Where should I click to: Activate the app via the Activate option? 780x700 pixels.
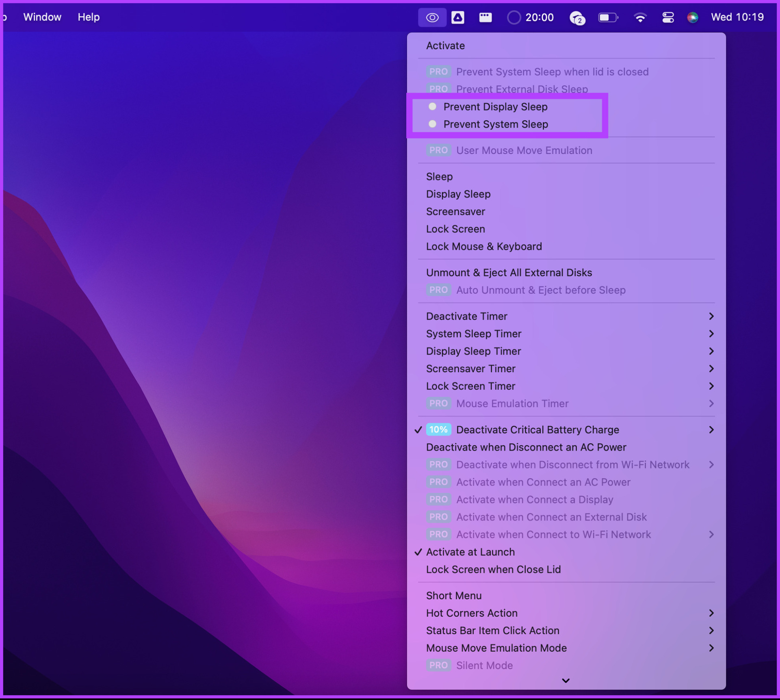[445, 46]
